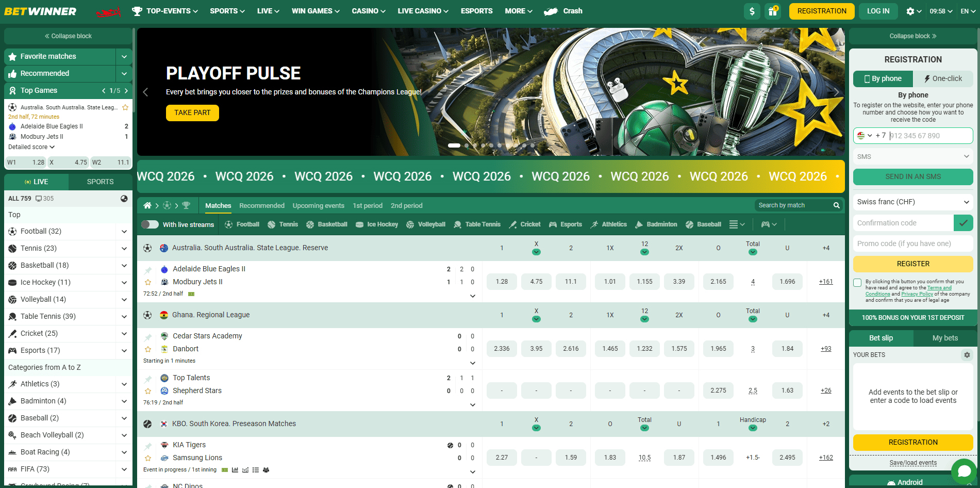The width and height of the screenshot is (980, 488).
Task: Open the SMS delivery method dropdown
Action: [x=912, y=156]
